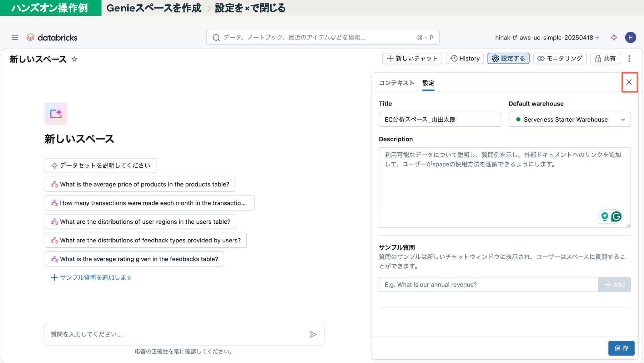Open the History panel
This screenshot has height=363, width=644.
click(x=465, y=58)
